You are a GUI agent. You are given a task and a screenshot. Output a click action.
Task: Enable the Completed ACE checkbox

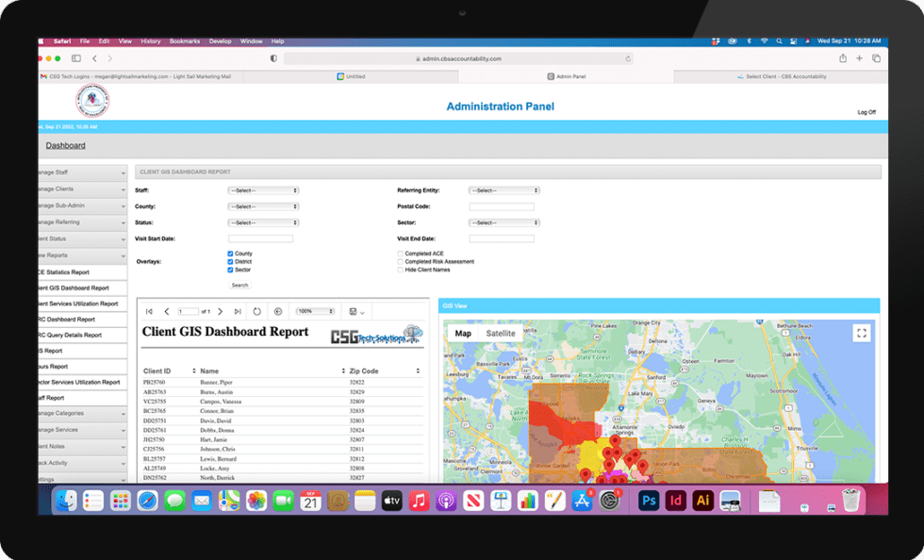400,254
